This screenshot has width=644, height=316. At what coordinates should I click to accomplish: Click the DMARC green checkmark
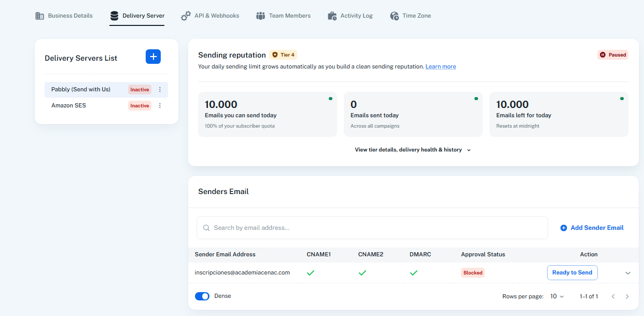(414, 272)
